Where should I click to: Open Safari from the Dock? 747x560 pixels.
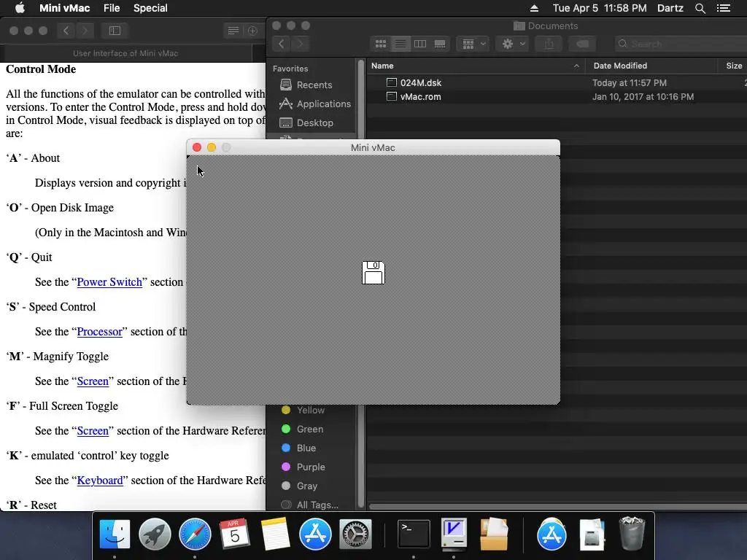(x=195, y=534)
